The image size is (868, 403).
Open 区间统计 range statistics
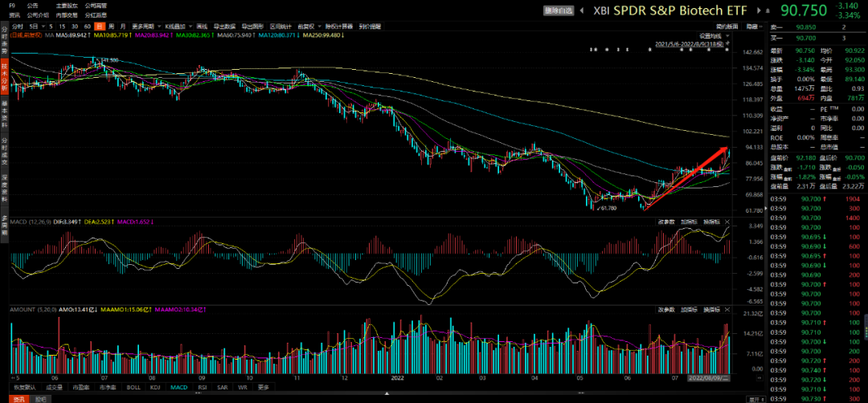[x=280, y=26]
